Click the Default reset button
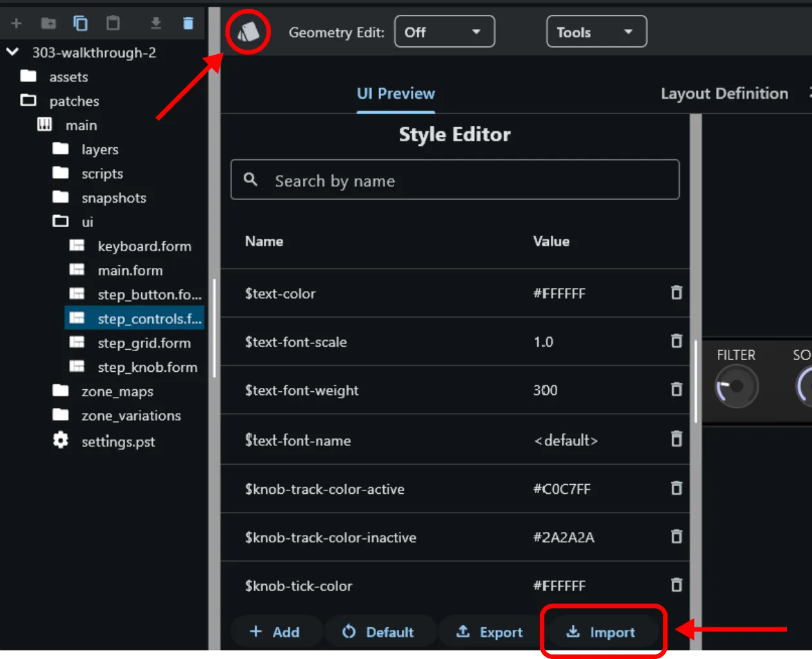The height and width of the screenshot is (659, 812). tap(379, 632)
